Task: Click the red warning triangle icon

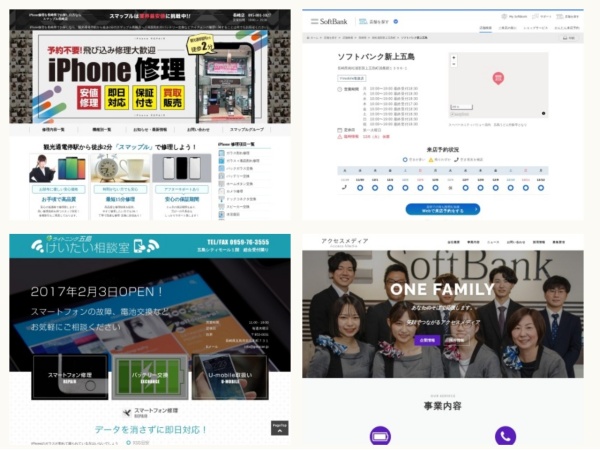Action: click(339, 137)
